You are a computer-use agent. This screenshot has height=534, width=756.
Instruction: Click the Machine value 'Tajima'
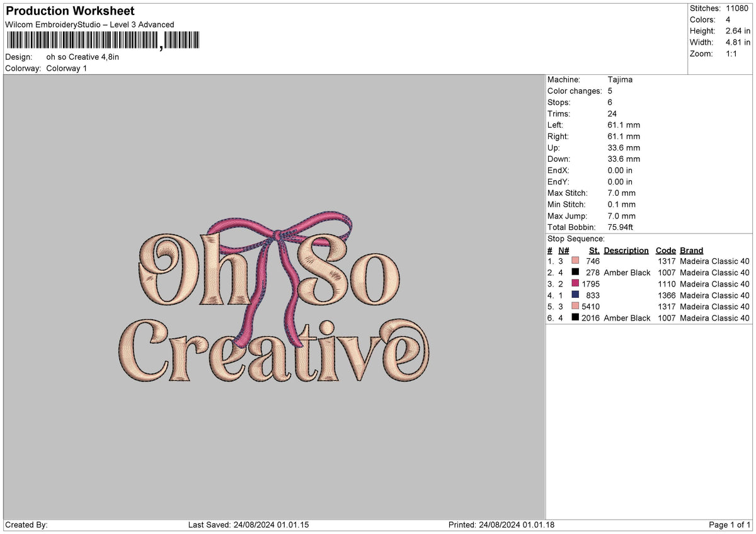coord(620,79)
